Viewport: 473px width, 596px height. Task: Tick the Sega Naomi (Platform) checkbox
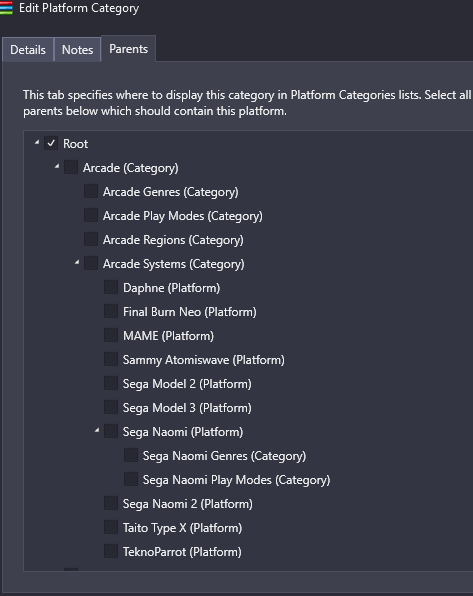click(111, 431)
